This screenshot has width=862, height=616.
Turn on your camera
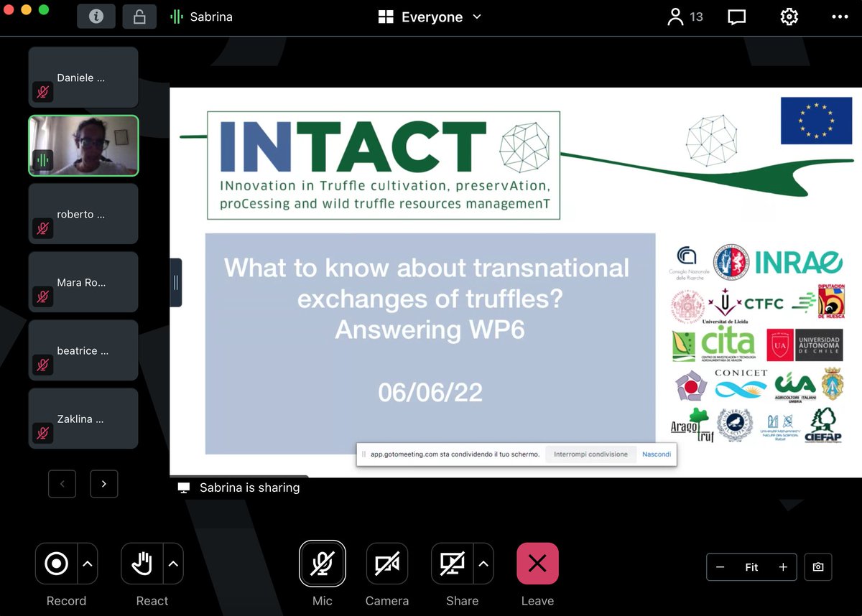pyautogui.click(x=387, y=564)
